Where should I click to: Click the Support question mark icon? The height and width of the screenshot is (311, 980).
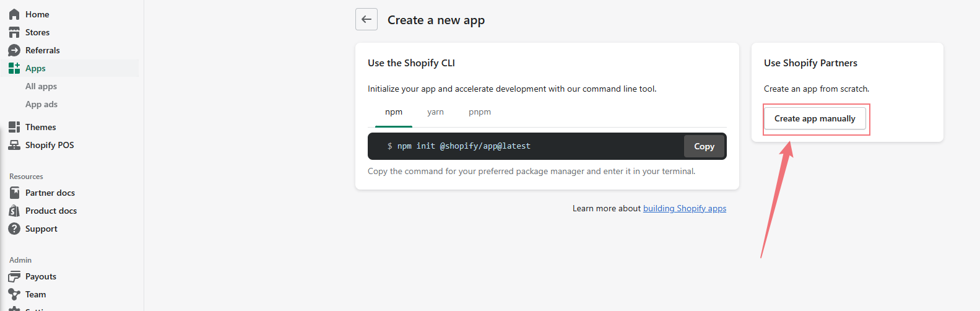tap(14, 229)
